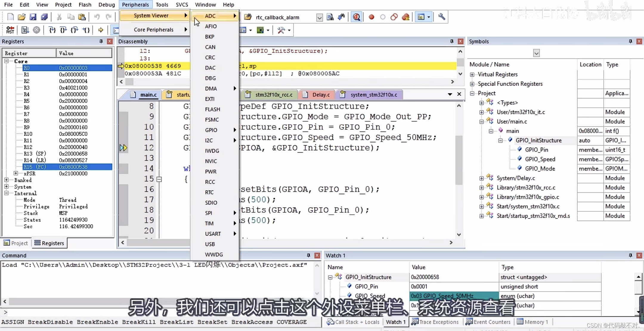Click the Start/Stop Debug Session icon
Viewport: 644px width, 331px height.
click(356, 17)
